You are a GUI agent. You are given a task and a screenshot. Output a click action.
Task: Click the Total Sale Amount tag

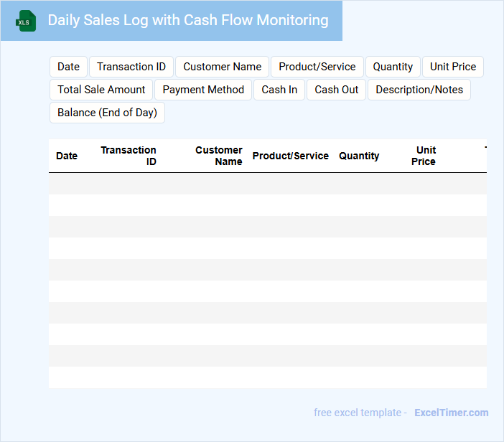[101, 90]
